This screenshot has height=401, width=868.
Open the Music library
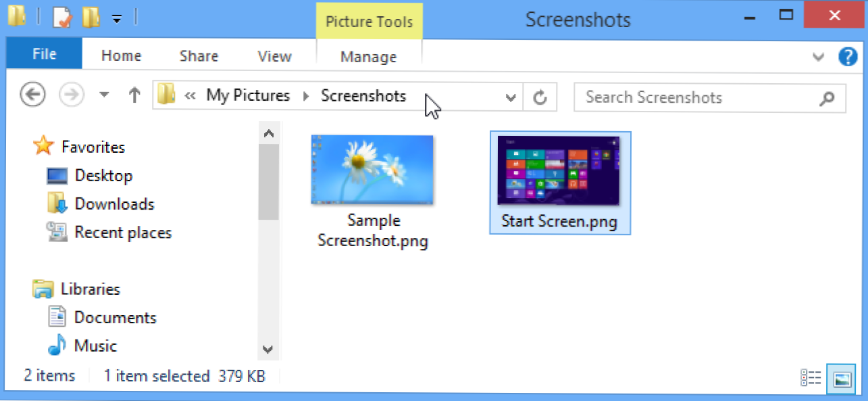click(x=95, y=346)
